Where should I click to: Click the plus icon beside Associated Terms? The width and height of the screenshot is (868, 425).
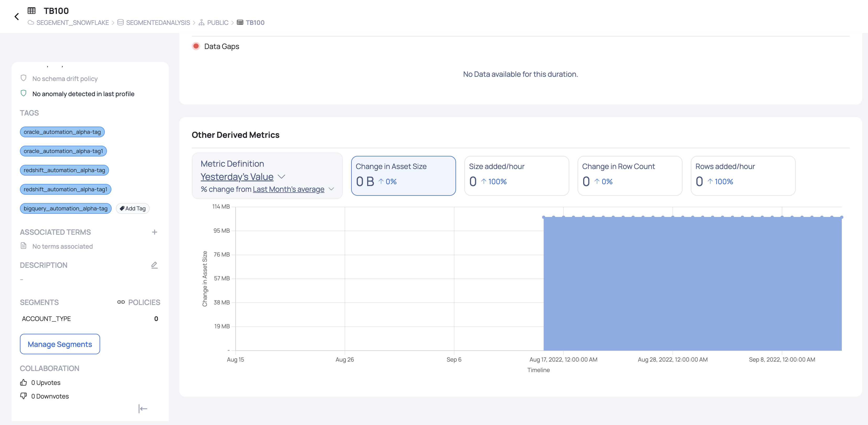tap(154, 232)
